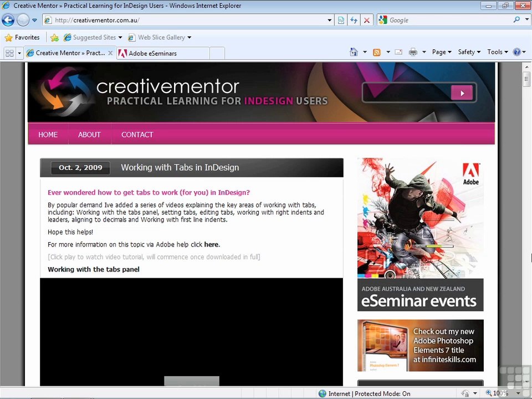
Task: Open the Feeds dropdown arrow
Action: pyautogui.click(x=388, y=52)
